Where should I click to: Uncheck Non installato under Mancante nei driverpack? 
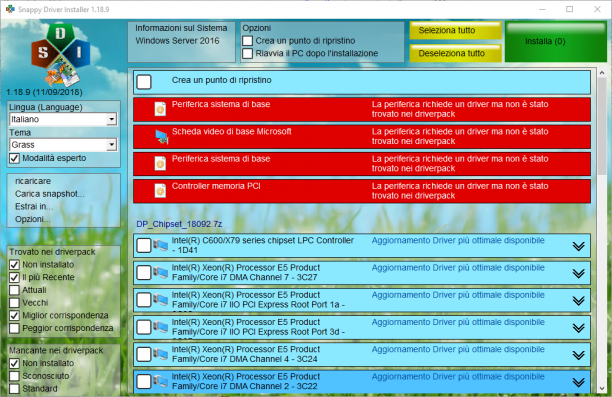point(14,363)
